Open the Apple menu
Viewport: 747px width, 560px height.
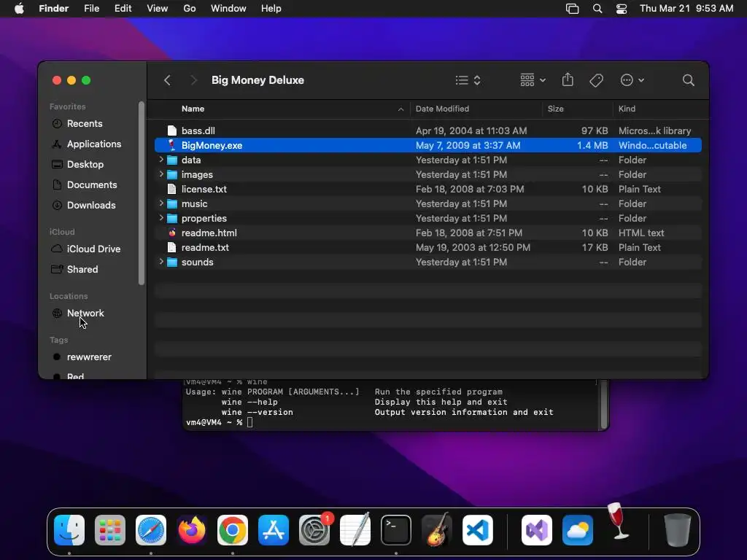coord(19,9)
